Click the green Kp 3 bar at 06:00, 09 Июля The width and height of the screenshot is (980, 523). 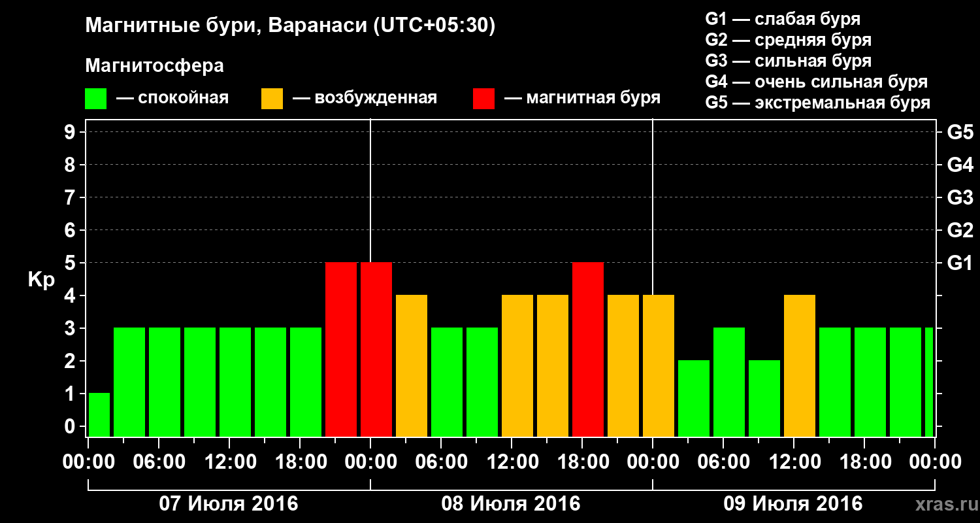729,382
